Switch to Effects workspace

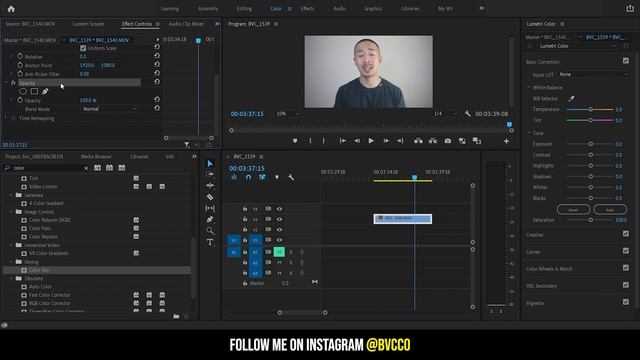tap(307, 9)
